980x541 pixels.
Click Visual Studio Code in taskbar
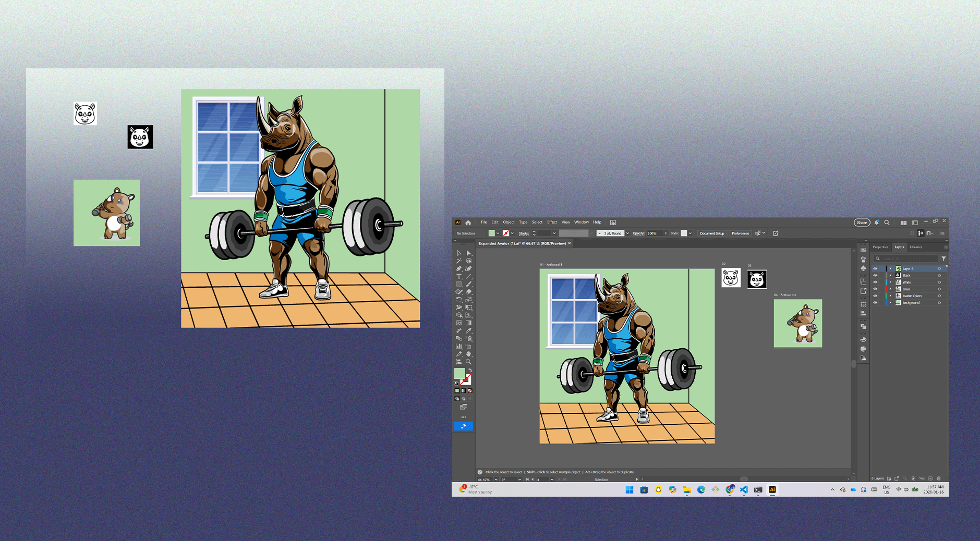744,489
